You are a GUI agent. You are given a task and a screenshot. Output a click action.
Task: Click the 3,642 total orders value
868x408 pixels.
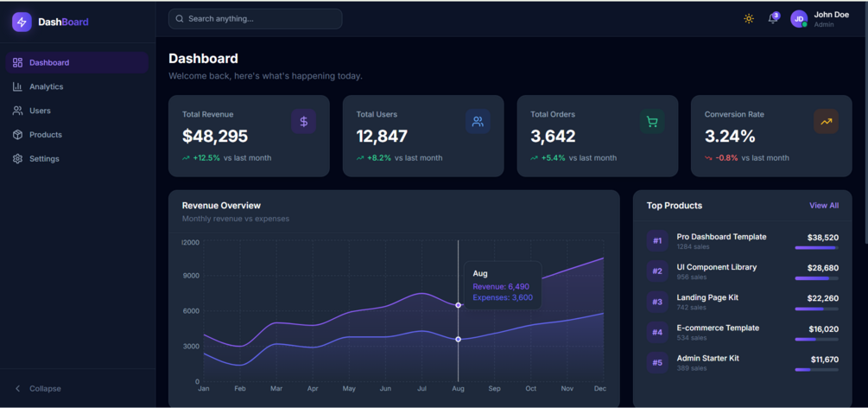click(x=553, y=137)
